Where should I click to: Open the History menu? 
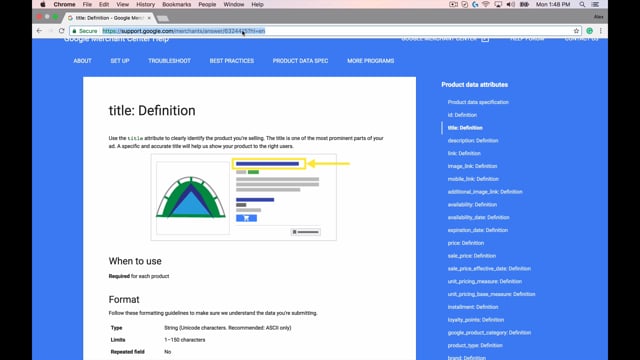pos(145,4)
